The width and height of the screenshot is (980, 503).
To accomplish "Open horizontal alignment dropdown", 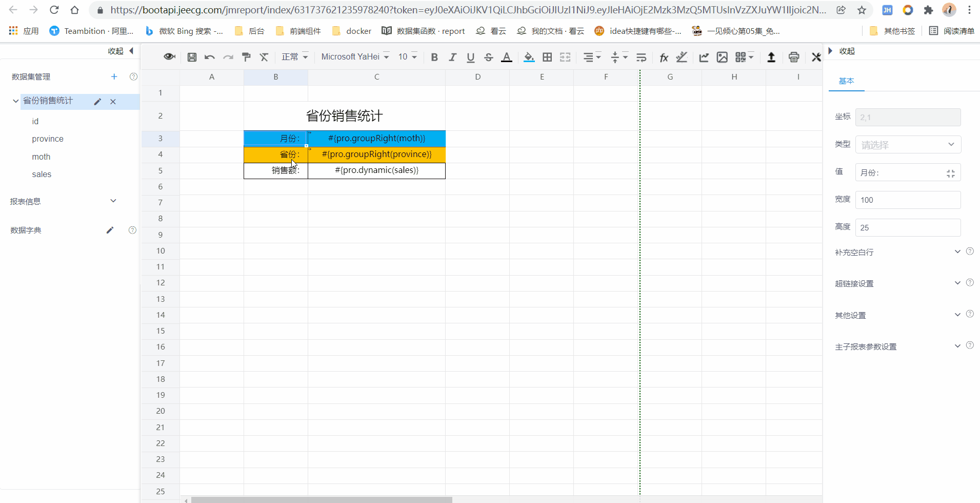I will (592, 57).
